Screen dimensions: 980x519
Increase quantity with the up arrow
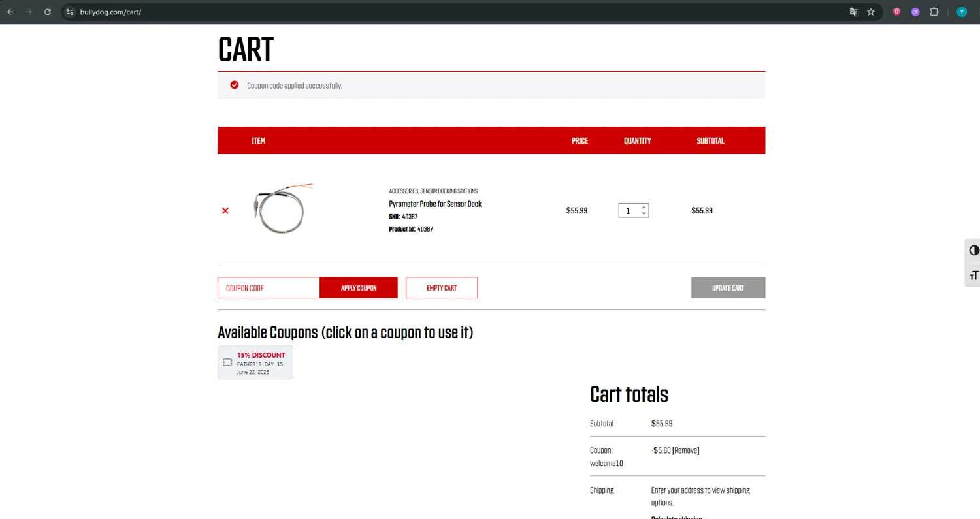[x=644, y=208]
